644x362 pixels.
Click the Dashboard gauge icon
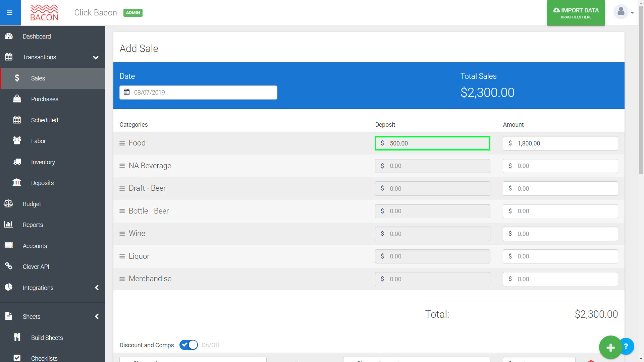click(9, 36)
